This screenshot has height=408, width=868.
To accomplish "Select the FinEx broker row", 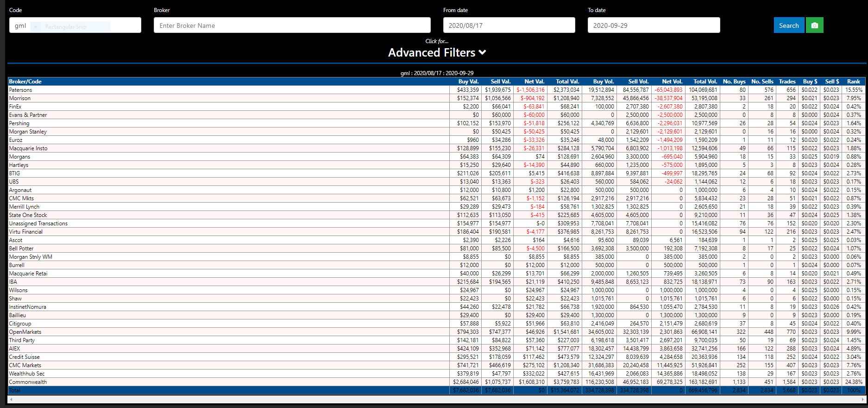I will (437, 107).
